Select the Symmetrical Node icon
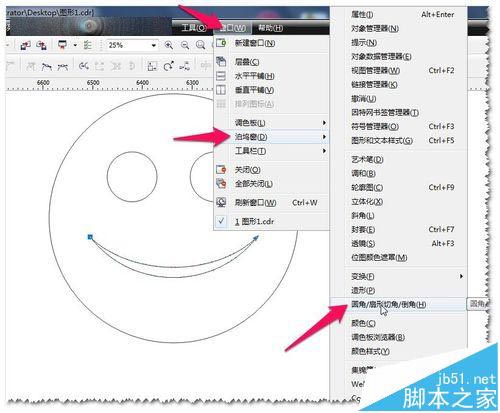This screenshot has height=413, width=500. 63,66
